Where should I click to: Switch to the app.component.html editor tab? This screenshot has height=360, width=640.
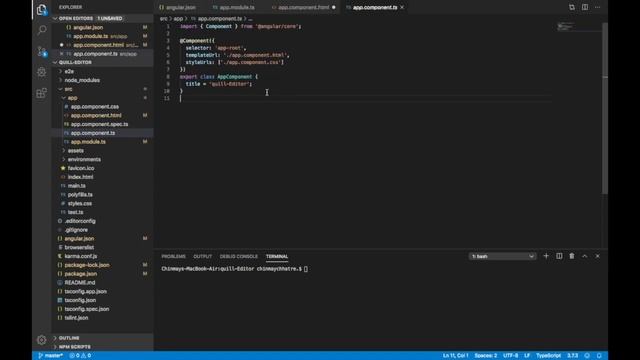[x=304, y=7]
